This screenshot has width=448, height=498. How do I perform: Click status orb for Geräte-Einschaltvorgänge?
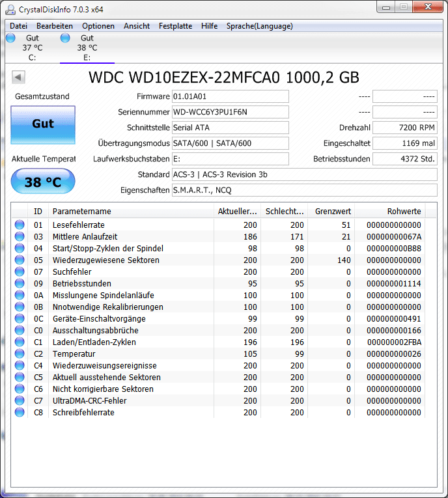(x=20, y=318)
